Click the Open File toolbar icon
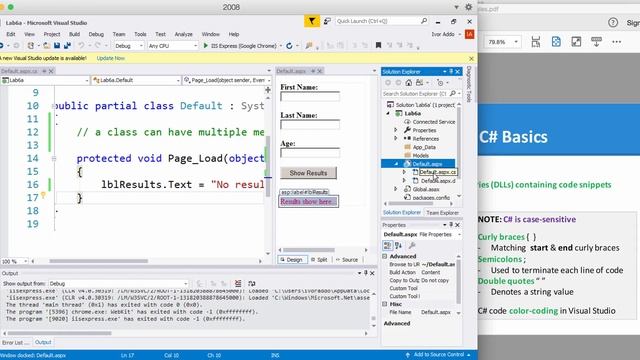 pyautogui.click(x=47, y=46)
